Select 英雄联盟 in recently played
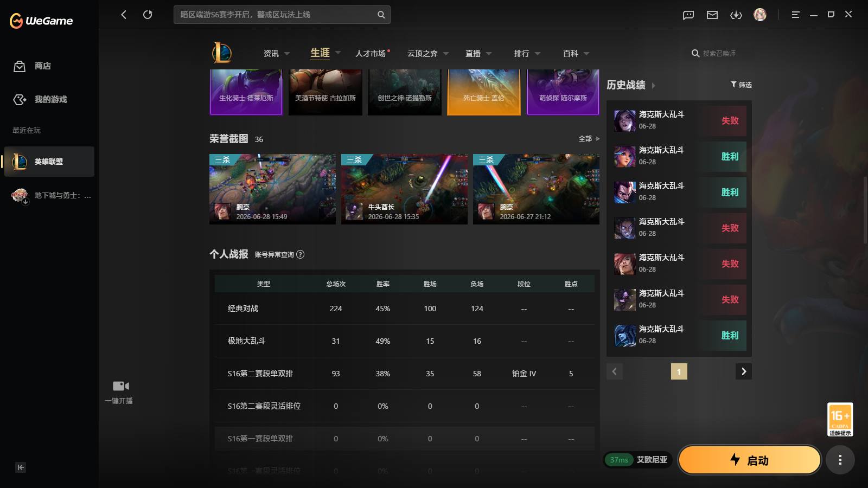Viewport: 868px width, 488px height. click(x=49, y=162)
